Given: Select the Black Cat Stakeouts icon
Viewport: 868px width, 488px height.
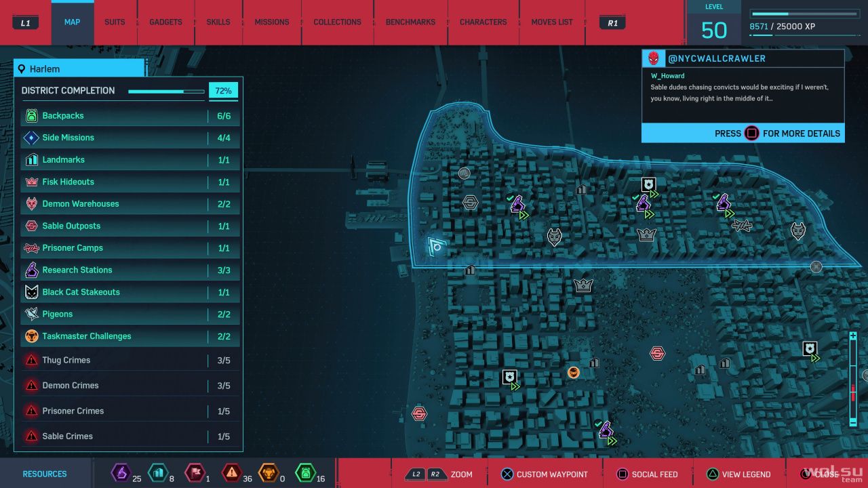Looking at the screenshot, I should [31, 292].
